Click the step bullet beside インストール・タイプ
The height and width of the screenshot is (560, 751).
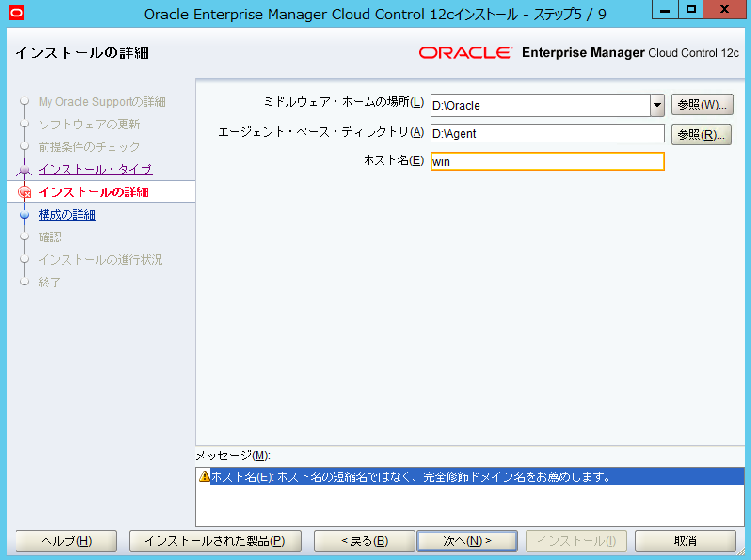(24, 169)
